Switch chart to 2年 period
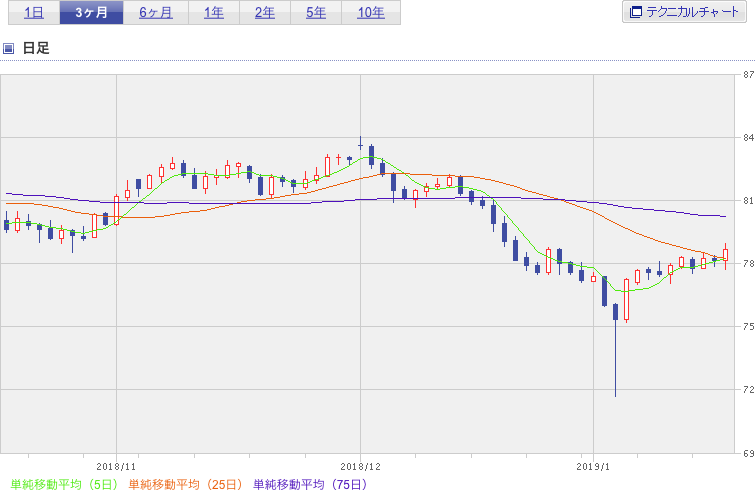This screenshot has height=493, width=755. click(x=265, y=13)
